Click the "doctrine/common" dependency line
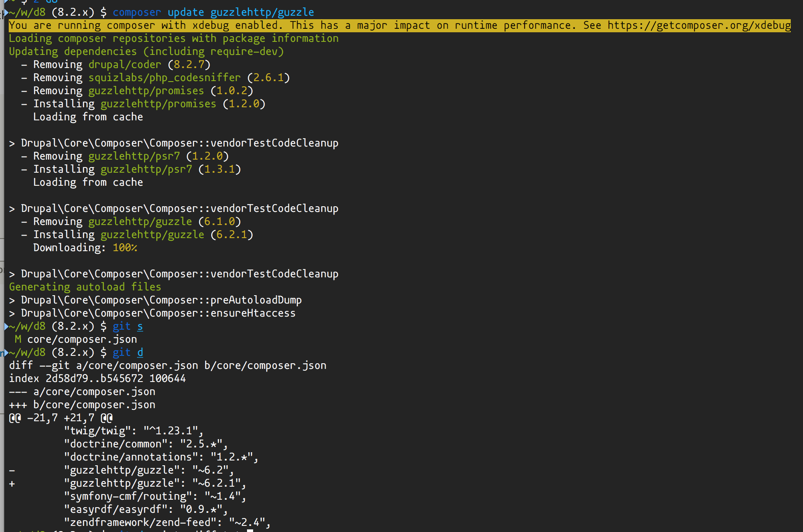 click(x=146, y=444)
